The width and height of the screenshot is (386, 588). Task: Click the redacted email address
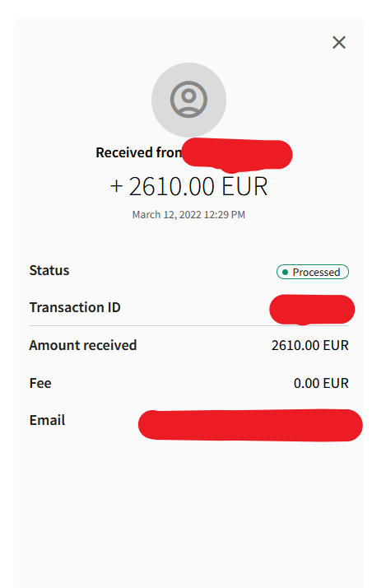pos(250,425)
